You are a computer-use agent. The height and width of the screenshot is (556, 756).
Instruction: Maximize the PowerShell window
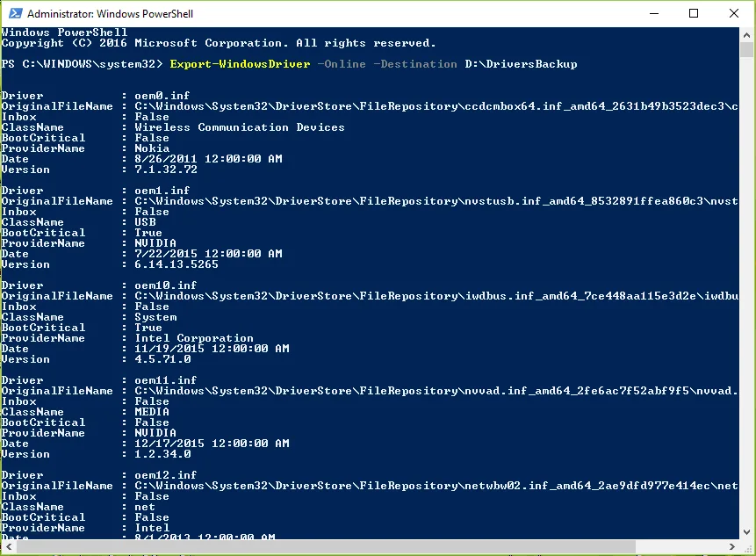694,13
